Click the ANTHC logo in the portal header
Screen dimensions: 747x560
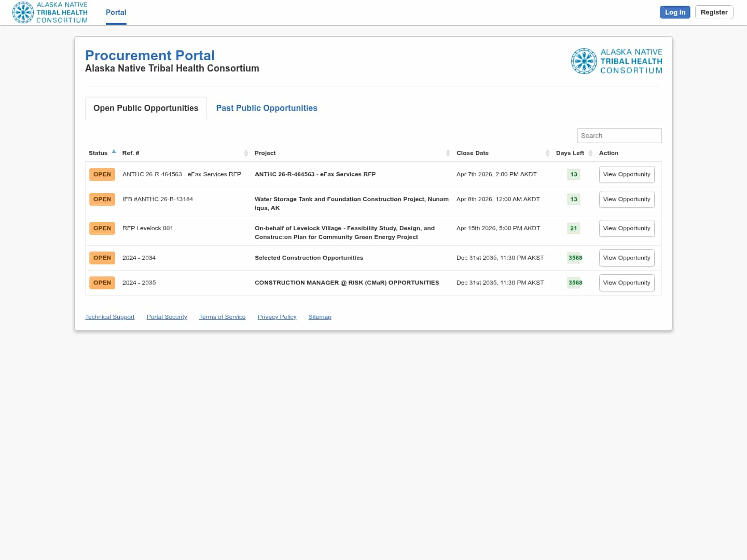(x=616, y=61)
